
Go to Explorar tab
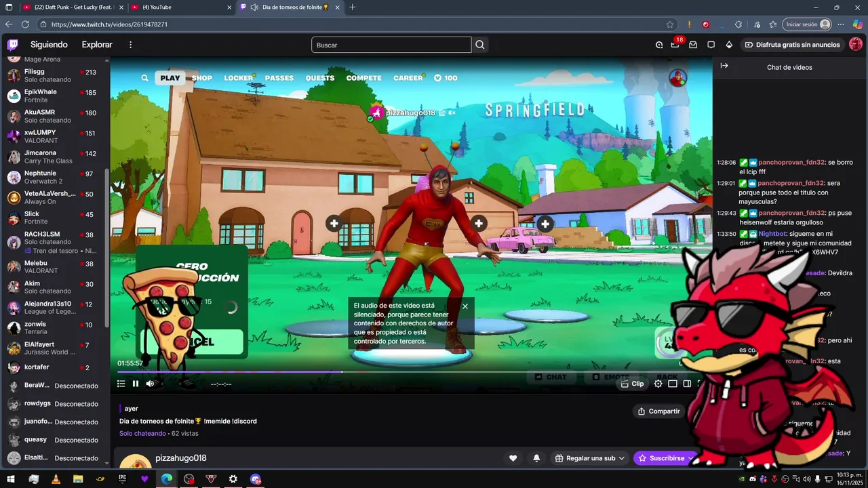click(97, 45)
